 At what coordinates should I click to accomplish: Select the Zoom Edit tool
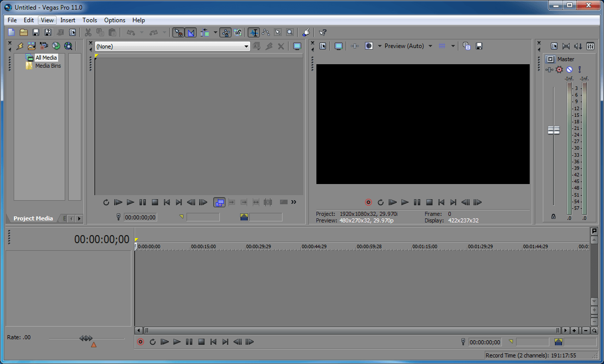point(290,33)
